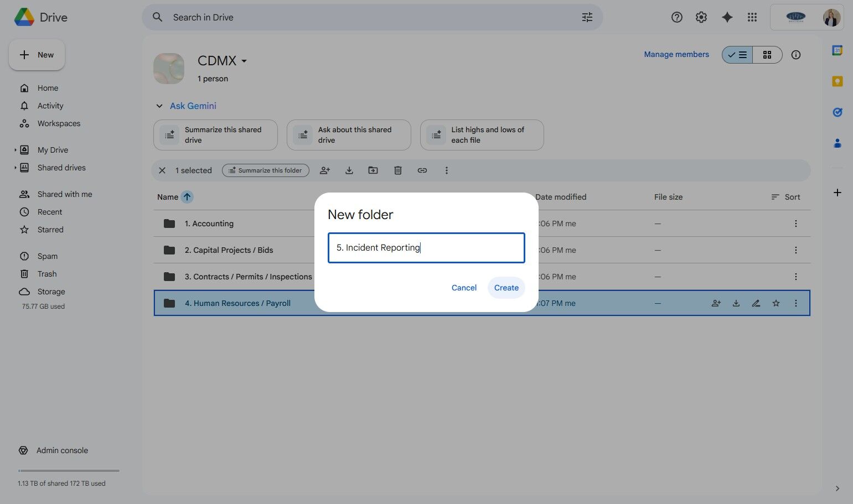
Task: Open more actions in selection toolbar
Action: pyautogui.click(x=447, y=170)
